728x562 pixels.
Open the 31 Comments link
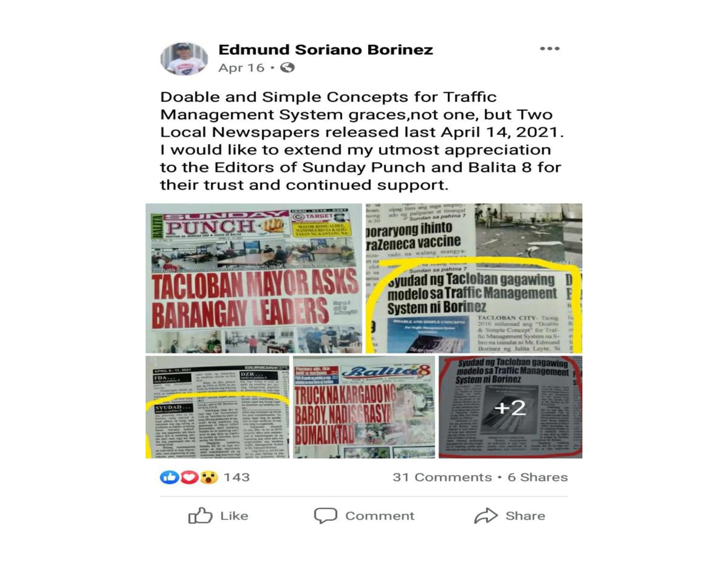(442, 477)
